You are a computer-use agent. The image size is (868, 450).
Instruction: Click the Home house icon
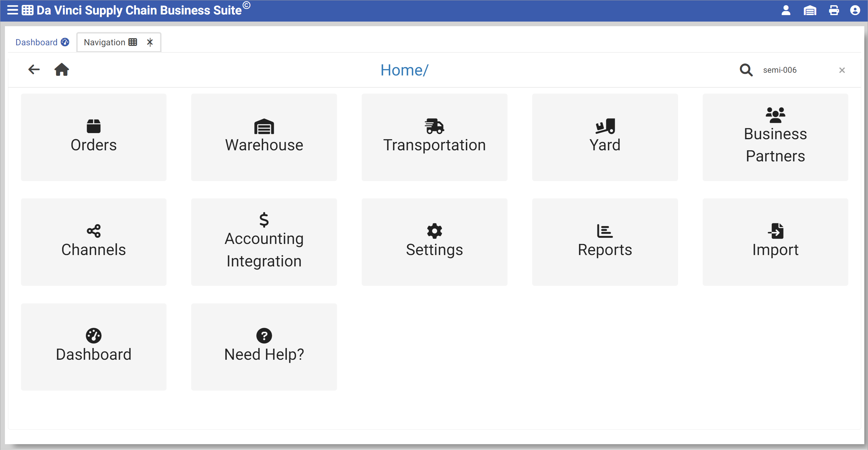click(62, 70)
